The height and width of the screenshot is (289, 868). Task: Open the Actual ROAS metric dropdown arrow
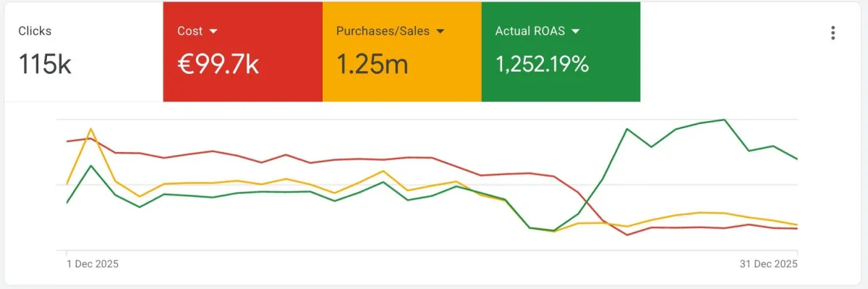(x=575, y=32)
